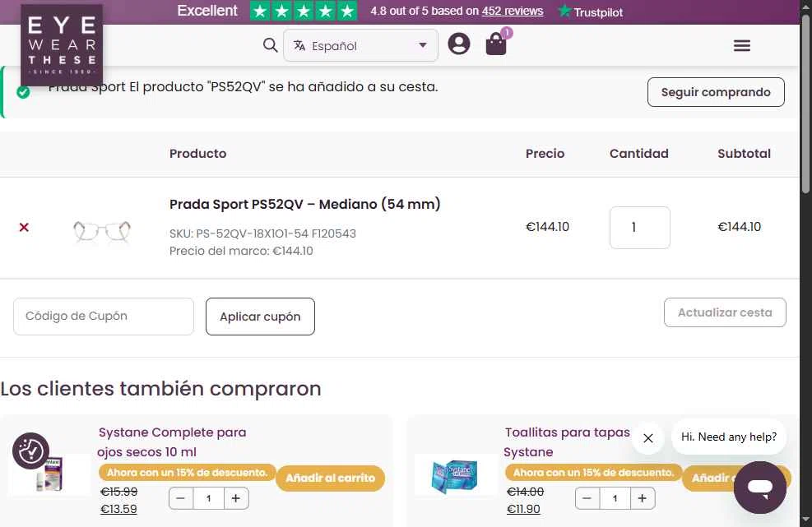Focus the Código de Cupón input field
The height and width of the screenshot is (527, 812).
click(104, 317)
